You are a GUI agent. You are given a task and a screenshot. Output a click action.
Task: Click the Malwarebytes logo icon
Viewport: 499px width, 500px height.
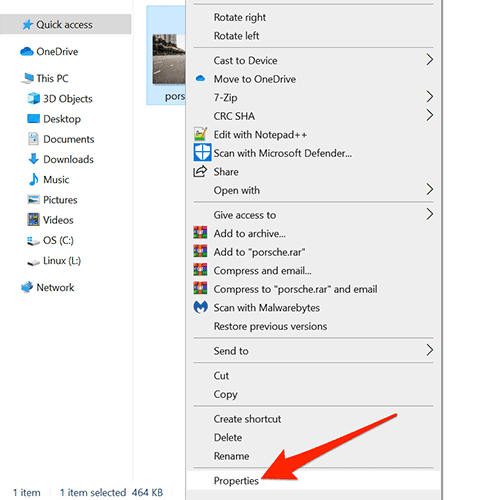[200, 307]
